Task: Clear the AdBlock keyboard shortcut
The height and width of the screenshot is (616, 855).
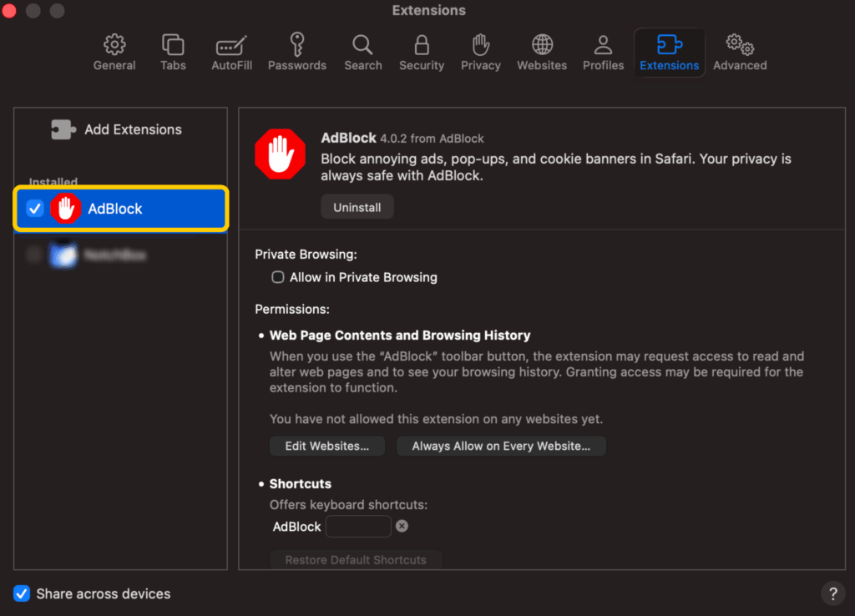Action: point(402,526)
